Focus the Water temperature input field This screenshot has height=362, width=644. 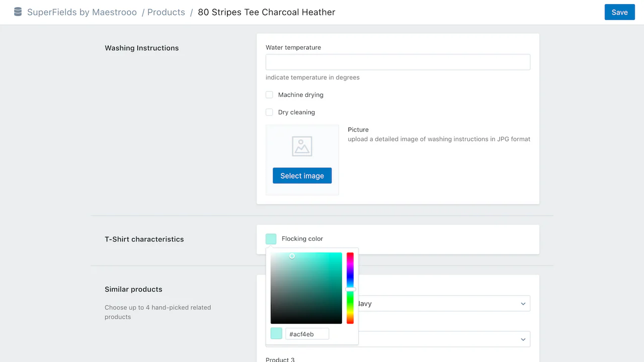point(397,62)
